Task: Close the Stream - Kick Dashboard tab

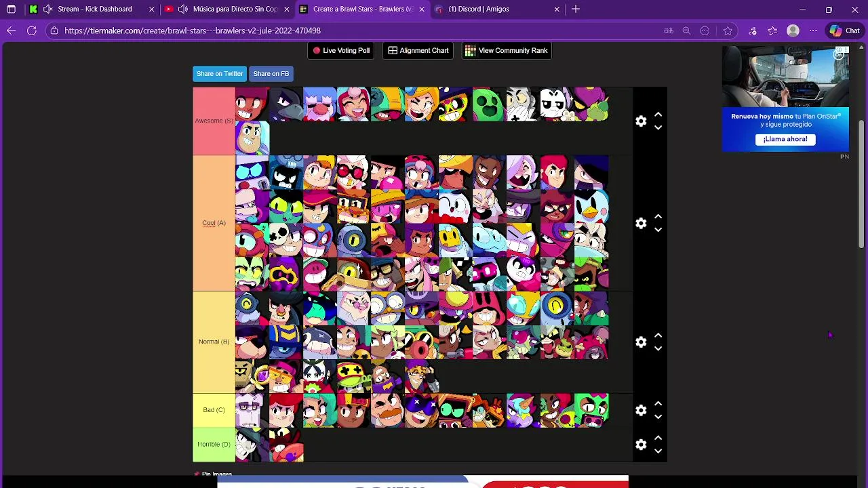Action: (151, 9)
